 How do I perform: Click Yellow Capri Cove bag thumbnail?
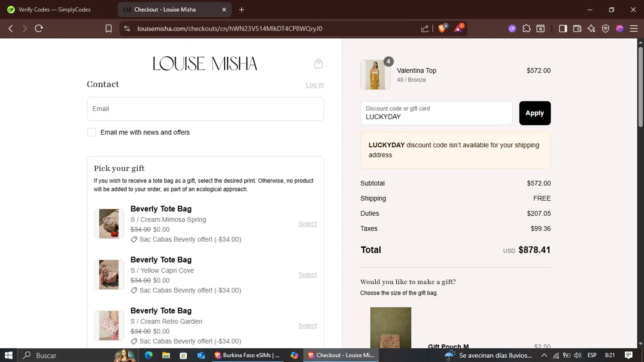(x=109, y=274)
